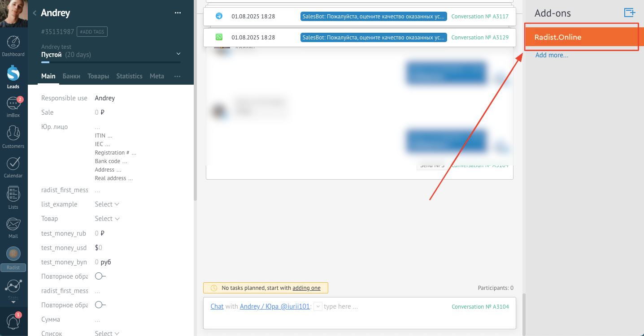This screenshot has width=644, height=336.
Task: Click the add-on panel icon beside Add-ons
Action: click(x=630, y=13)
